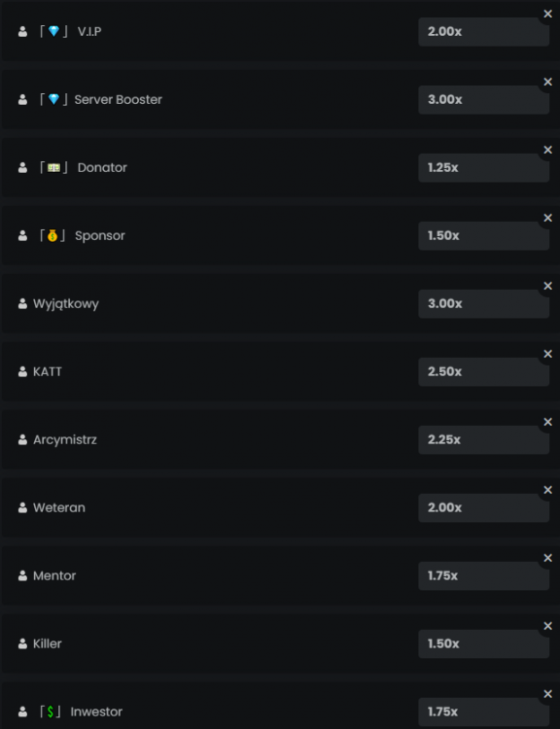Delete the Weteran role entry
This screenshot has height=729, width=560.
pyautogui.click(x=547, y=490)
